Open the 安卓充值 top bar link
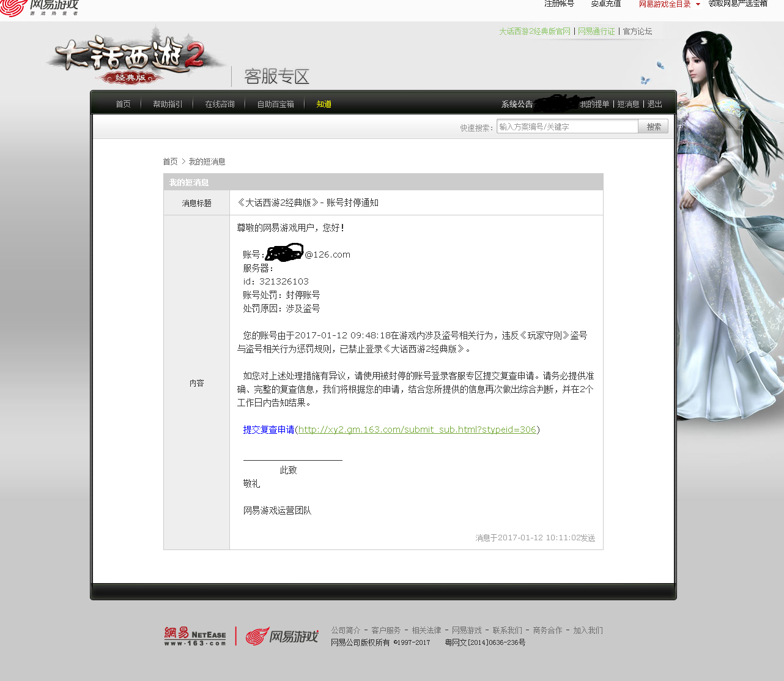This screenshot has width=784, height=681. [x=605, y=4]
